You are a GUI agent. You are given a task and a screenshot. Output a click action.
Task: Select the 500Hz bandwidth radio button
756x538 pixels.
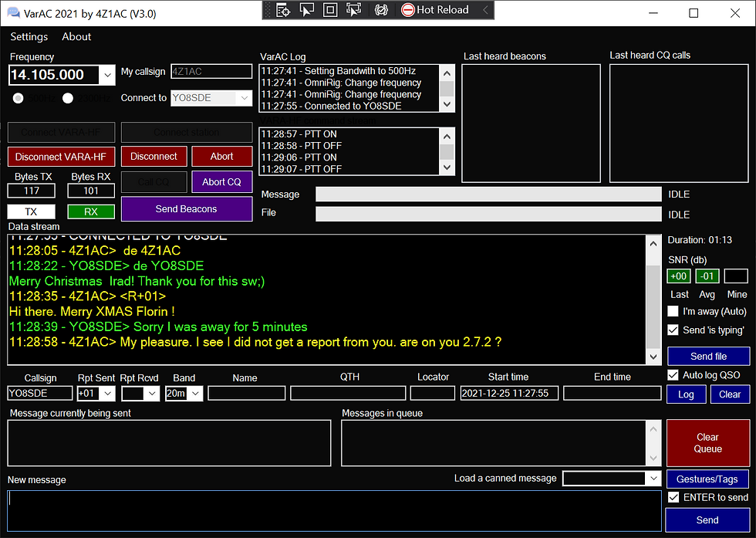click(x=19, y=99)
